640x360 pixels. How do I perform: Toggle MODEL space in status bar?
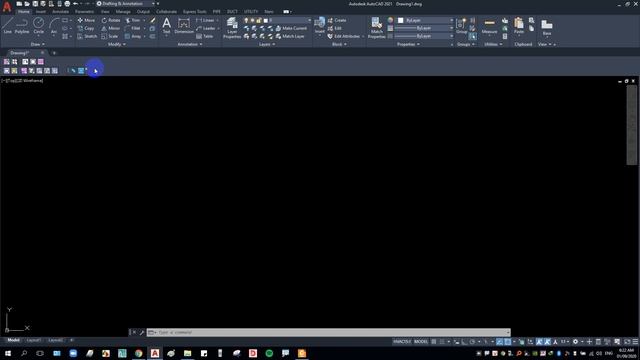pyautogui.click(x=421, y=342)
